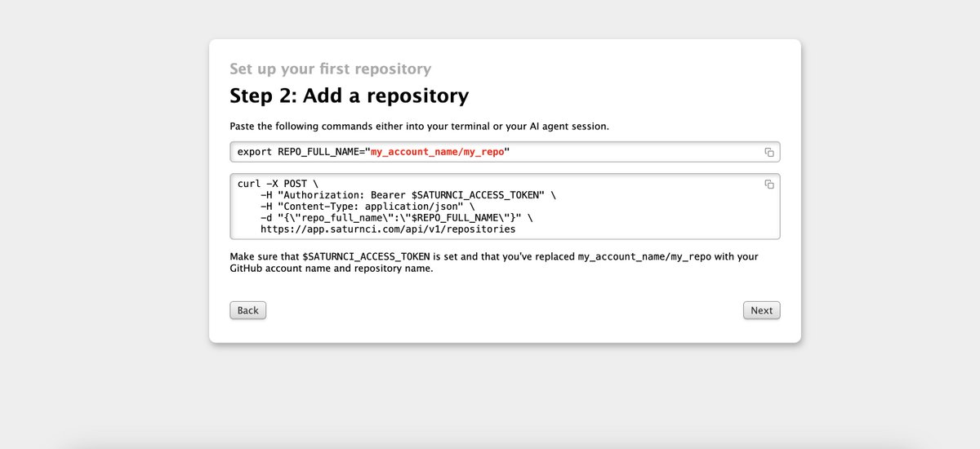Click the curl -X POST line

click(x=278, y=184)
